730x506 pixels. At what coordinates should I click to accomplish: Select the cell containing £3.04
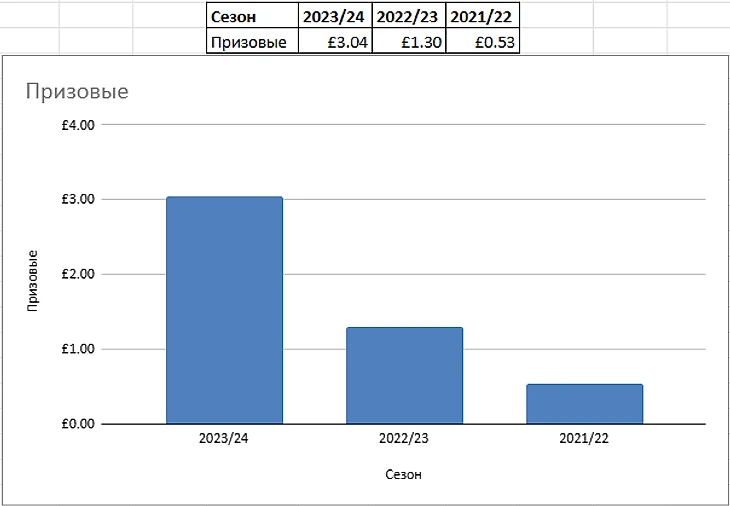[335, 42]
